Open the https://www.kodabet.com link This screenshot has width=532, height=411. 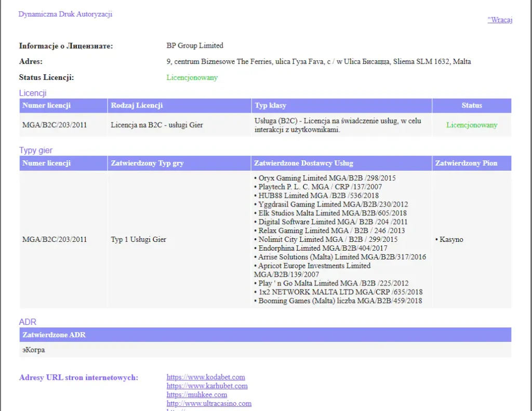pyautogui.click(x=206, y=377)
